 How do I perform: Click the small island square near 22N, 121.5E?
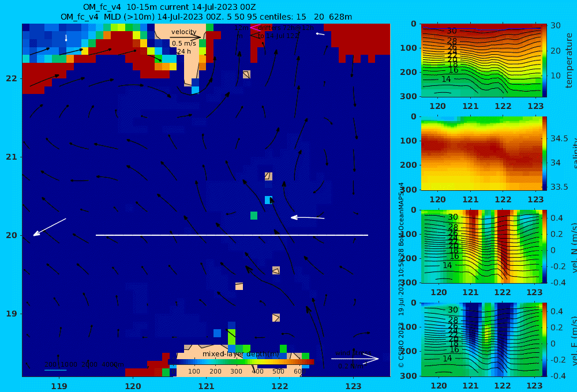click(246, 74)
